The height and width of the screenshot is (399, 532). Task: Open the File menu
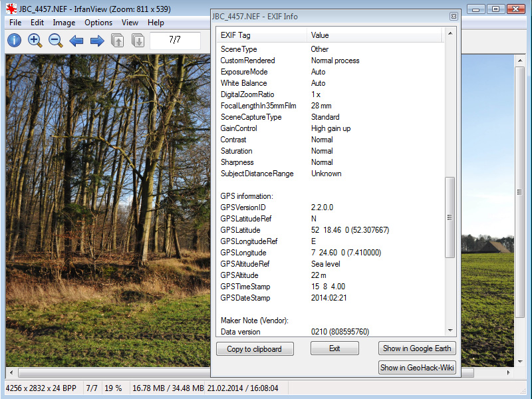(15, 23)
